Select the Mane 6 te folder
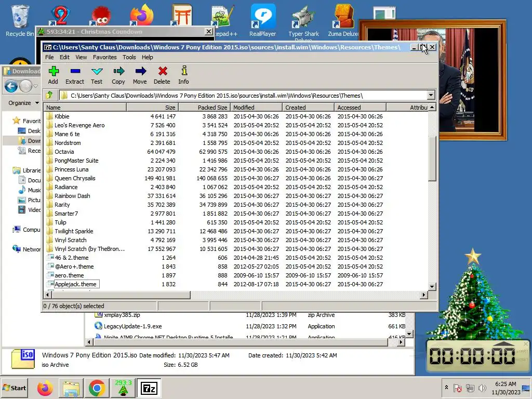 tap(67, 134)
